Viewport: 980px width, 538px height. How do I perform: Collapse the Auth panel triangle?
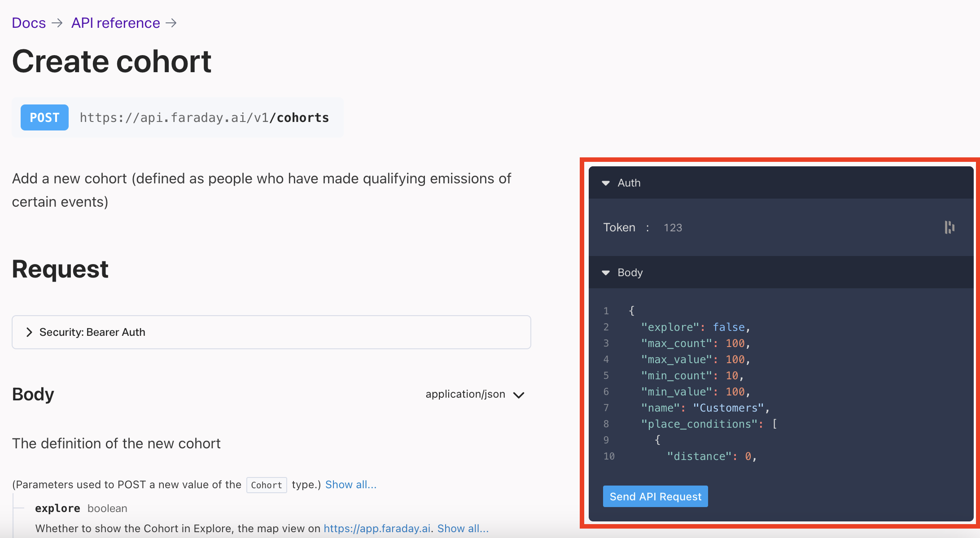(606, 183)
